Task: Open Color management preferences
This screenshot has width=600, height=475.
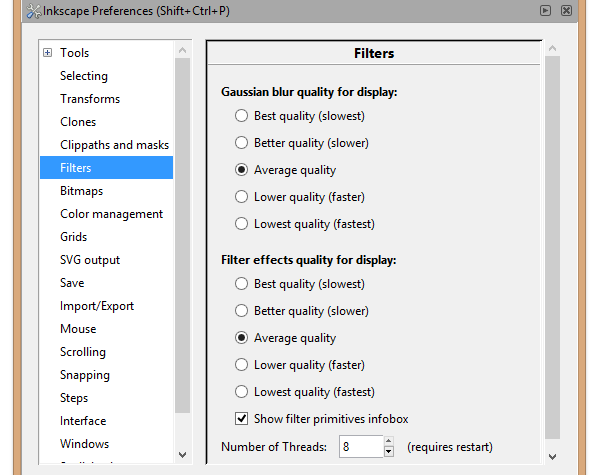Action: coord(111,214)
